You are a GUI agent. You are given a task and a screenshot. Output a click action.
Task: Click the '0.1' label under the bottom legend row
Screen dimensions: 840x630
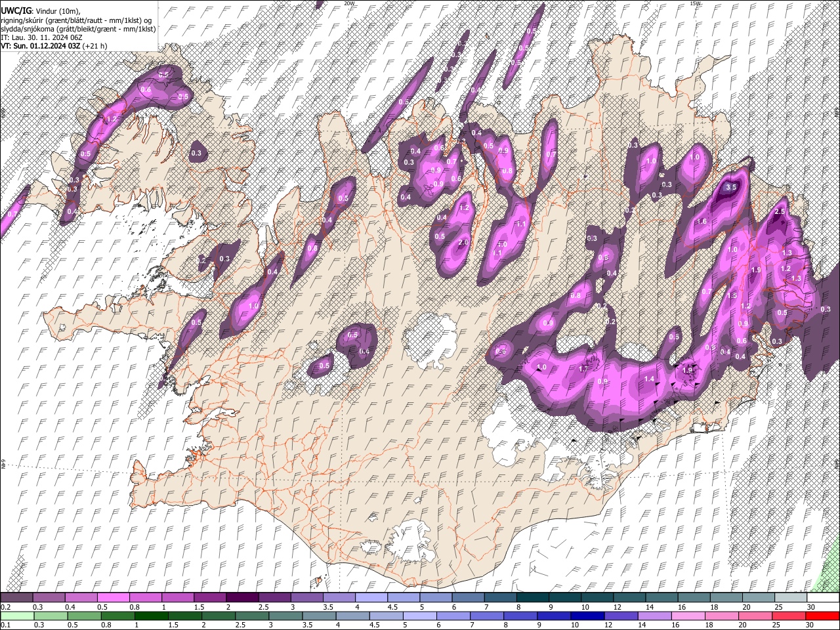[x=5, y=625]
